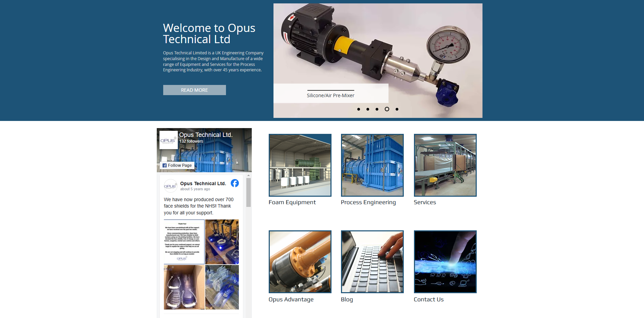The width and height of the screenshot is (644, 318).
Task: Click the Services text link
Action: tap(425, 202)
